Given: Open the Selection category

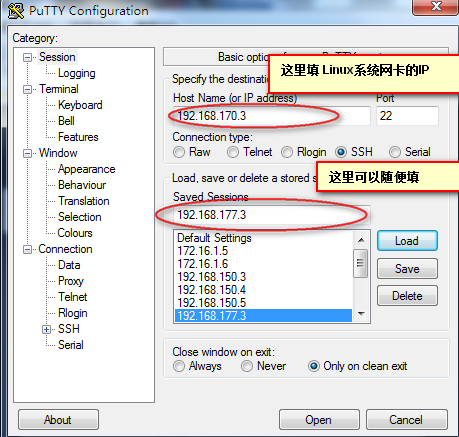Looking at the screenshot, I should (x=80, y=217).
